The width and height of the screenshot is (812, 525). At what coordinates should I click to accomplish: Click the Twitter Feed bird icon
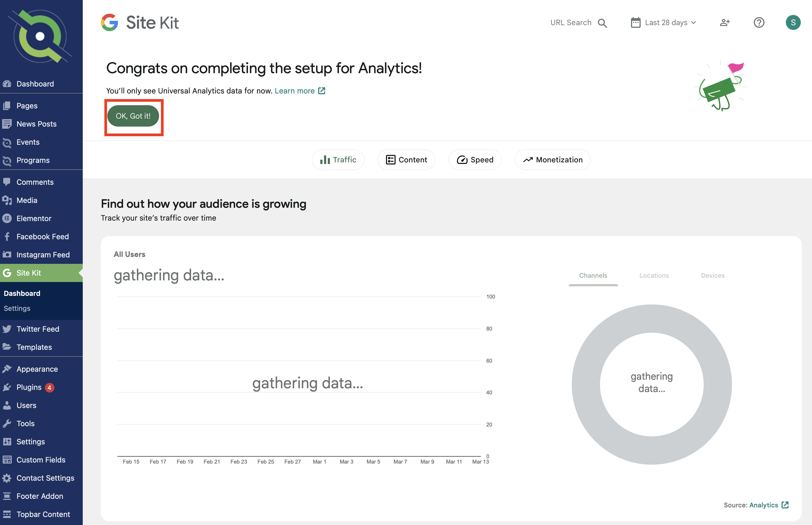(7, 329)
